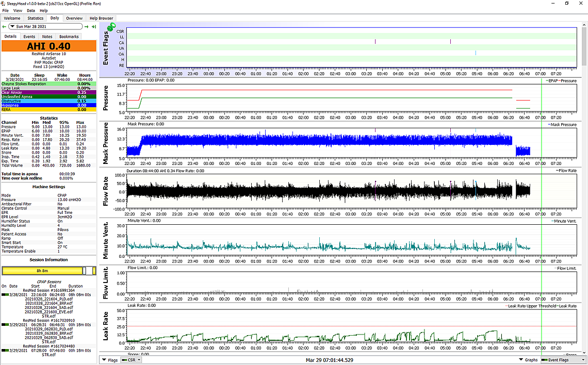Screen dimensions: 588x365
Task: Jump to most recent day arrow-to-bar icon
Action: point(94,27)
